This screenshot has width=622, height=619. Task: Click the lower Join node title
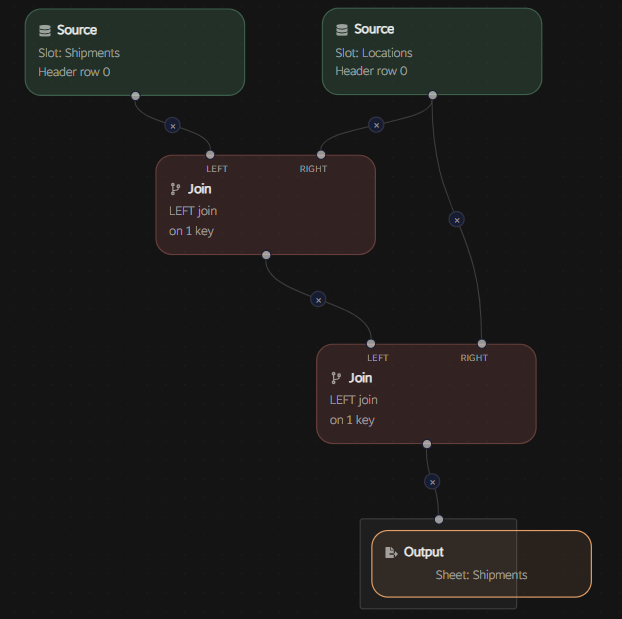click(x=360, y=378)
